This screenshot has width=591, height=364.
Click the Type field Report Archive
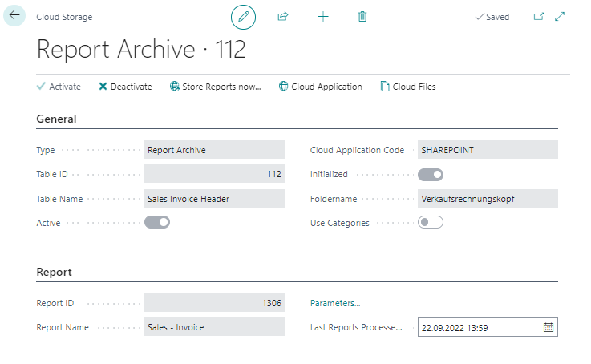(214, 150)
